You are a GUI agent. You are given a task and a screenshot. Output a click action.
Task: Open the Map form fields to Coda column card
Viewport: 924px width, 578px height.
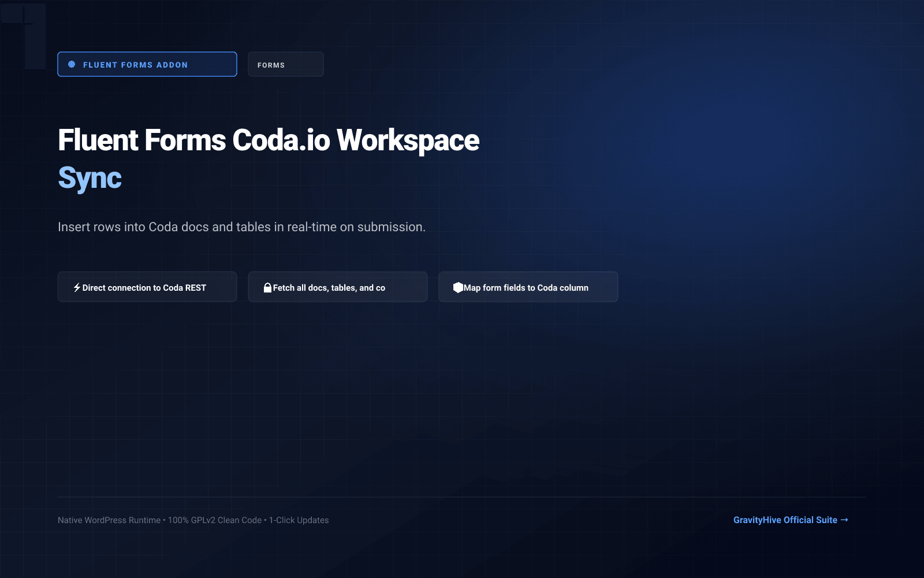[x=528, y=287]
